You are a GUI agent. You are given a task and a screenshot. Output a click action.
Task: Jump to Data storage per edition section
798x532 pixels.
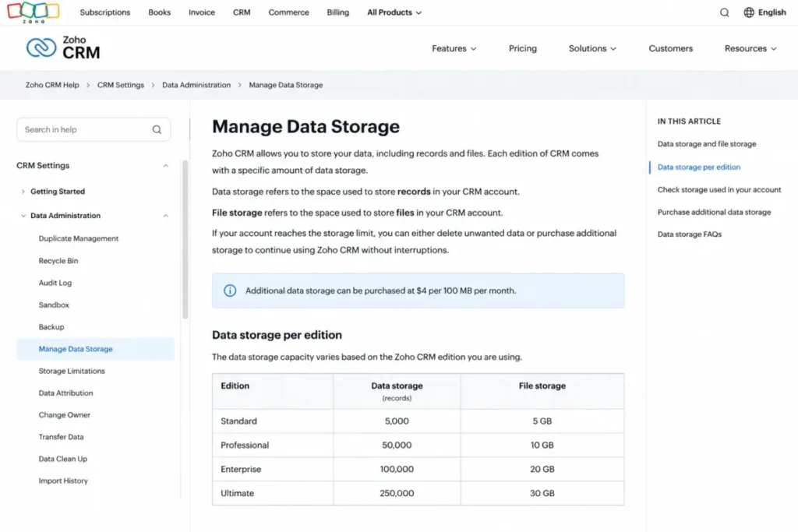(x=699, y=167)
